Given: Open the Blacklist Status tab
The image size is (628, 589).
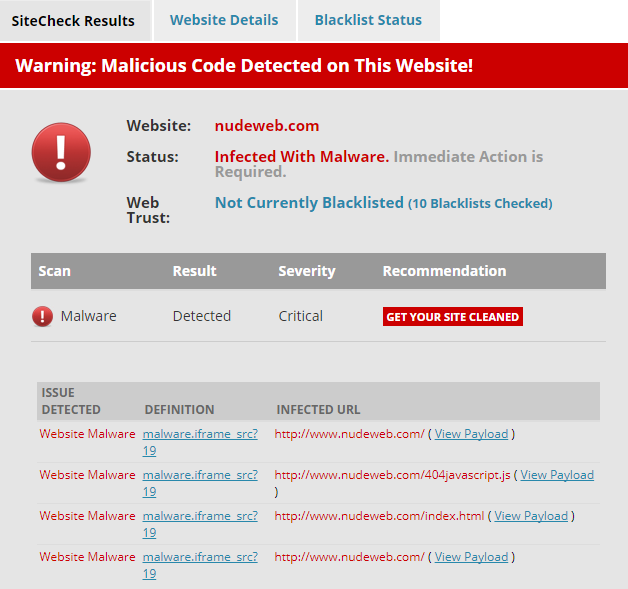Looking at the screenshot, I should (368, 21).
